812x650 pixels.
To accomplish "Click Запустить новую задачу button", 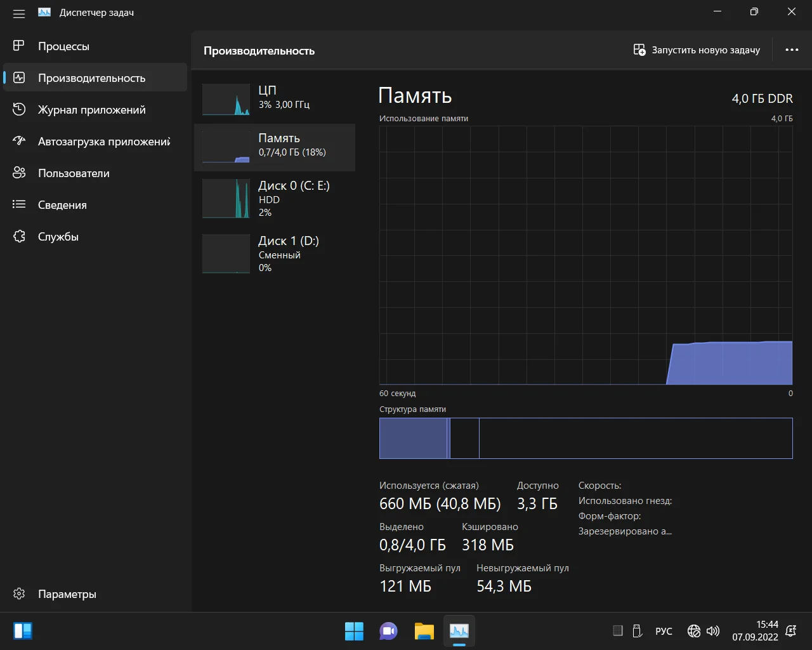I will [697, 50].
